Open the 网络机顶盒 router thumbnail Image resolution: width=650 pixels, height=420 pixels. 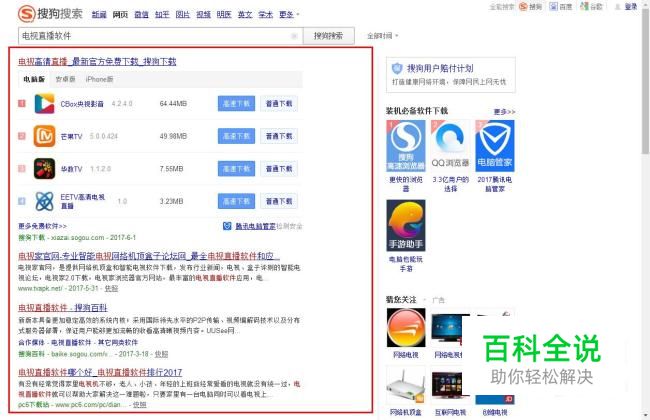pyautogui.click(x=406, y=385)
